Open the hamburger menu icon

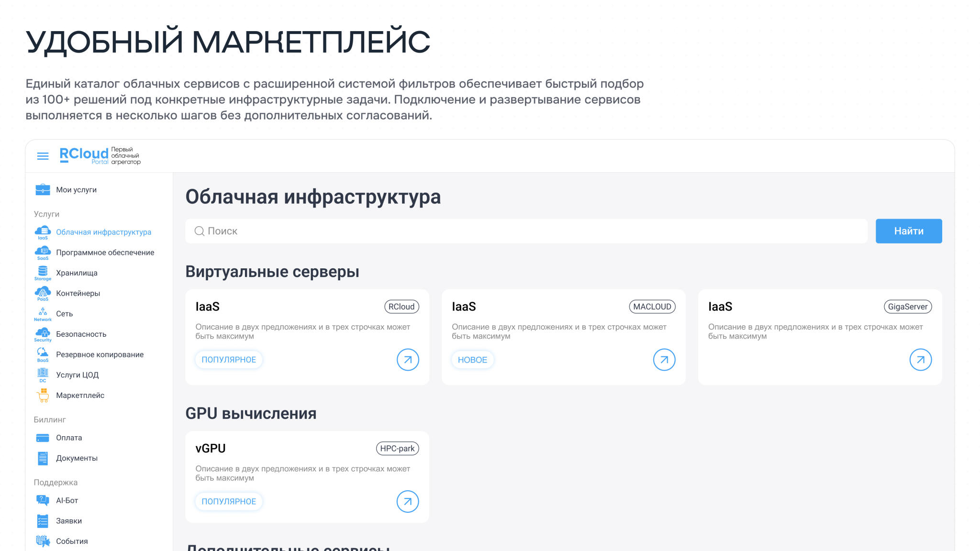[43, 156]
